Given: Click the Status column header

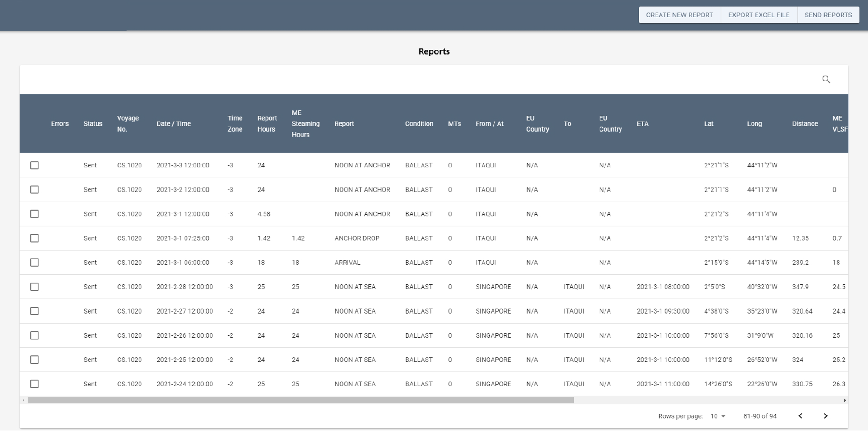Looking at the screenshot, I should [93, 124].
